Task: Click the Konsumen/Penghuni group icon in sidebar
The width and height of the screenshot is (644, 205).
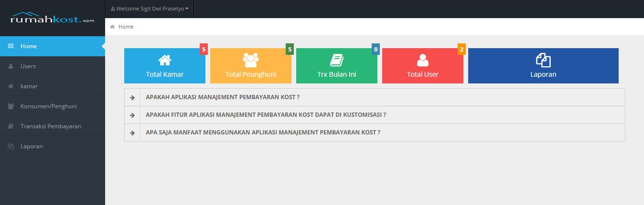Action: (x=11, y=106)
